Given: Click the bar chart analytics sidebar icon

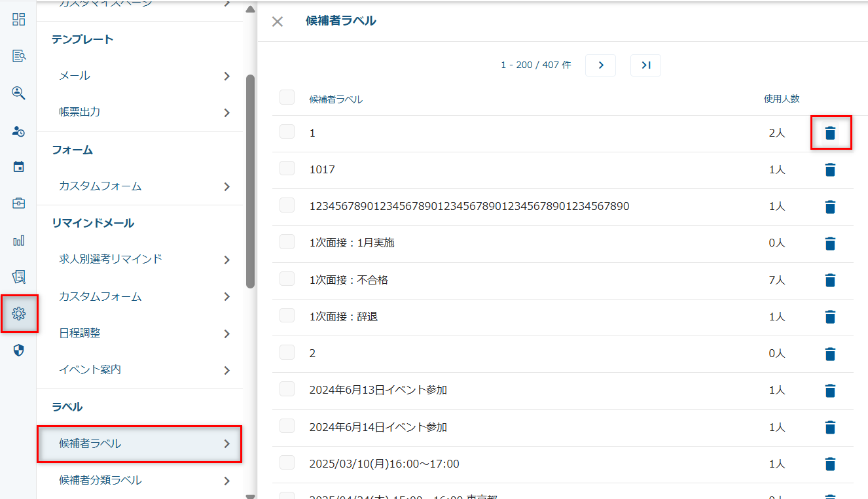Looking at the screenshot, I should point(19,241).
